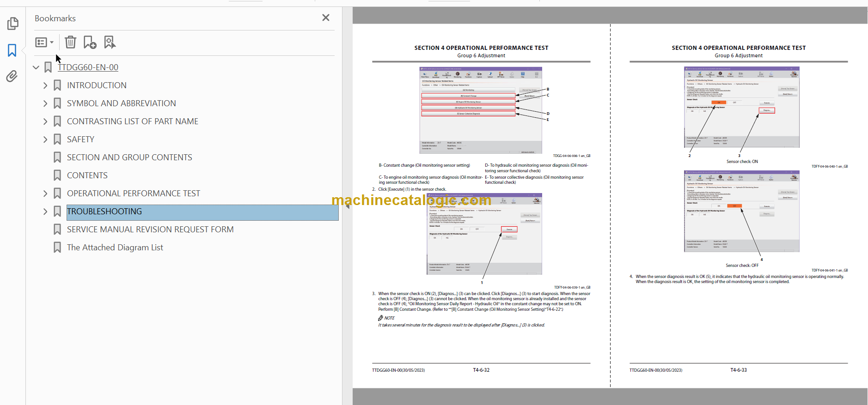Screen dimensions: 868x405
Task: Select the SAFETY bookmark
Action: 80,139
